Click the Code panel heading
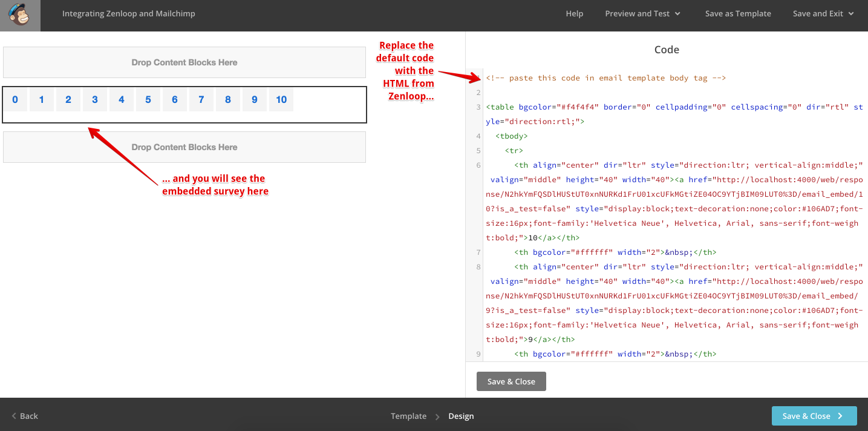This screenshot has height=431, width=868. [667, 50]
